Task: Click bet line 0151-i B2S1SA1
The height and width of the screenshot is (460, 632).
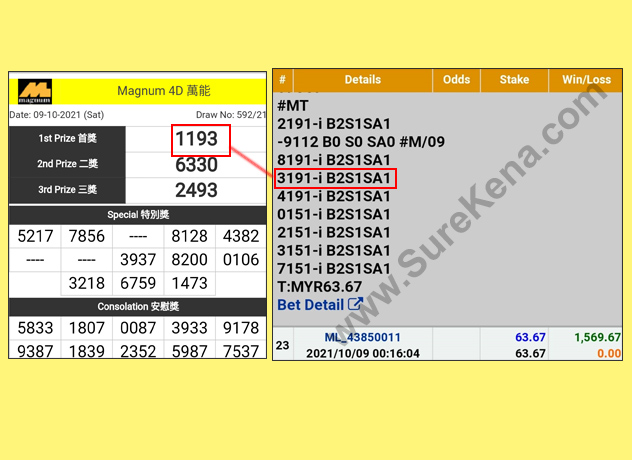Action: point(334,214)
